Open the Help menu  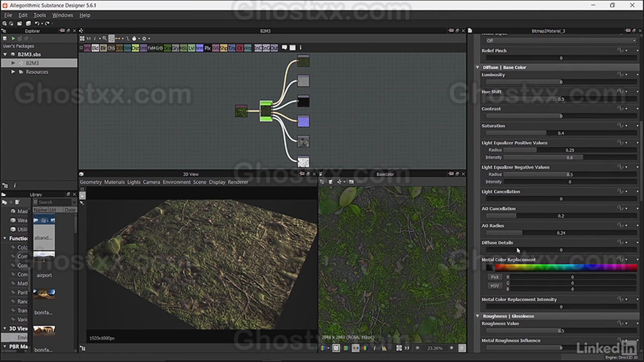(x=85, y=15)
